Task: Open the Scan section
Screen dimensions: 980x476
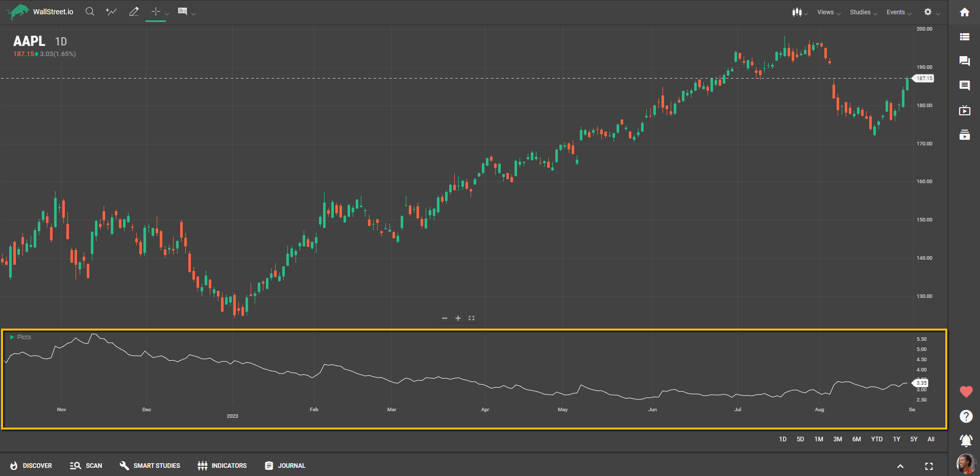Action: click(86, 466)
